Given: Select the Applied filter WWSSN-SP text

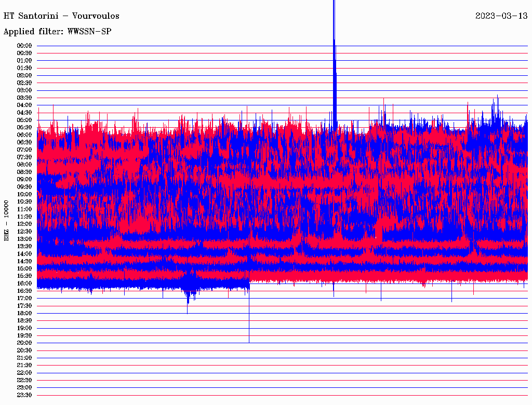Looking at the screenshot, I should point(57,32).
